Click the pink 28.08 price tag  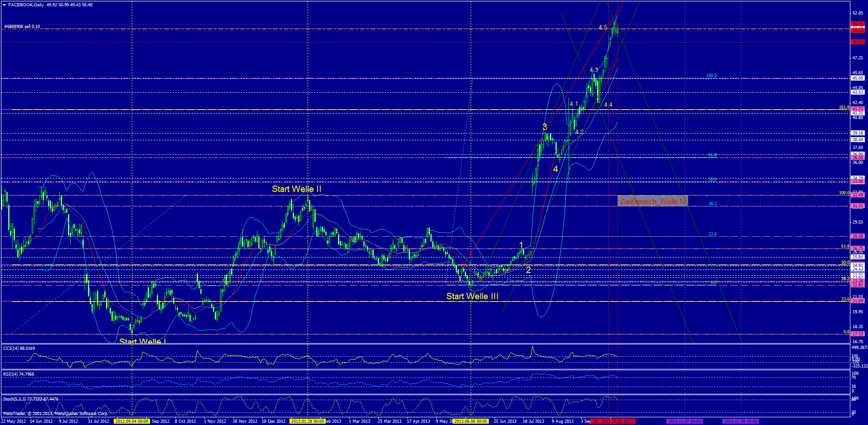[858, 236]
